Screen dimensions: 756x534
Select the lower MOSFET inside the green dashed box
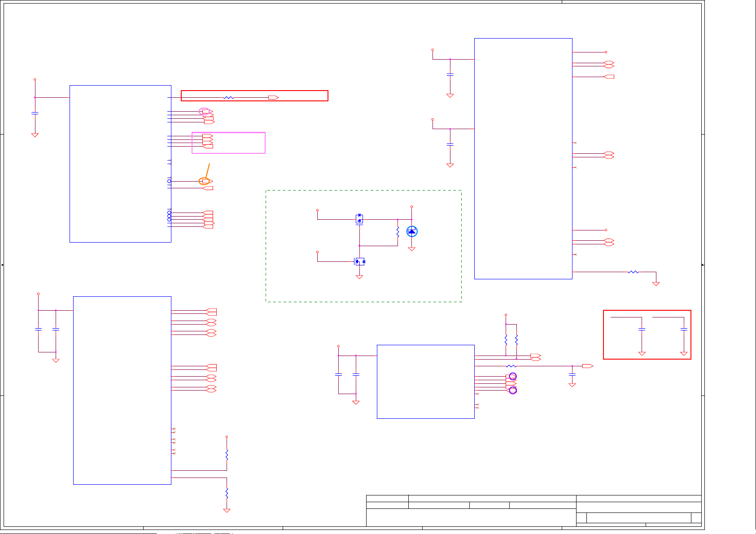click(360, 261)
